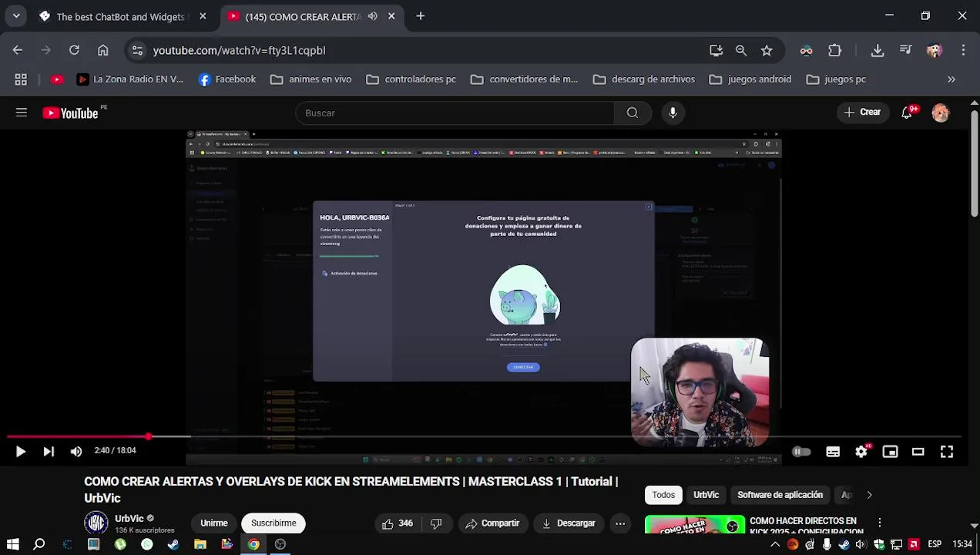Switch to miniplayer mode
Viewport: 980px width, 555px height.
[890, 452]
